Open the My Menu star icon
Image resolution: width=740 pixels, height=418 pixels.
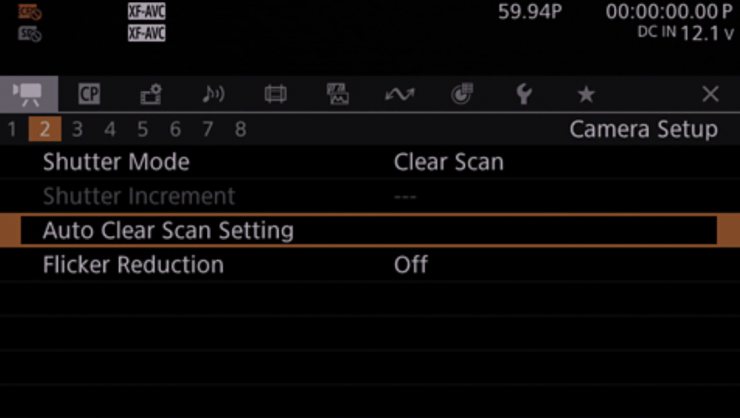click(x=586, y=94)
